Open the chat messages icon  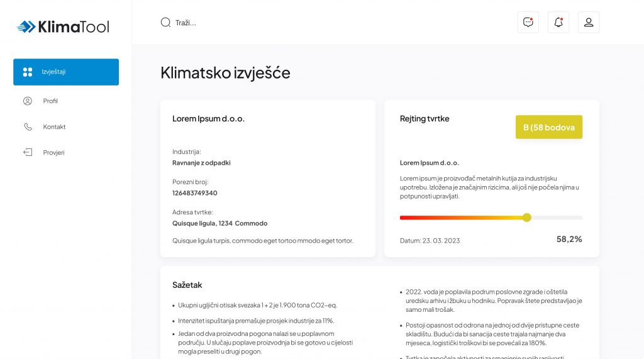pyautogui.click(x=528, y=23)
